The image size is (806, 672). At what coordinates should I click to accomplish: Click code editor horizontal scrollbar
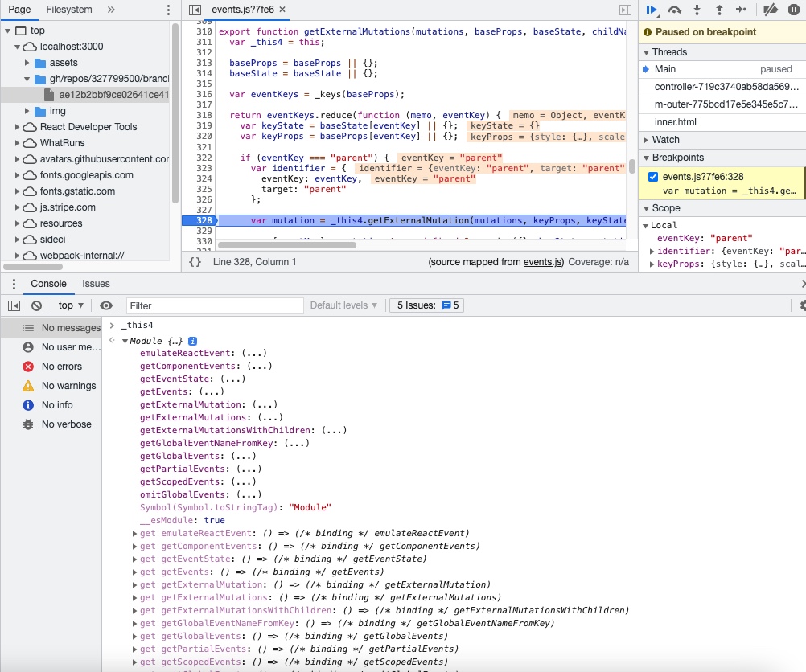[287, 245]
